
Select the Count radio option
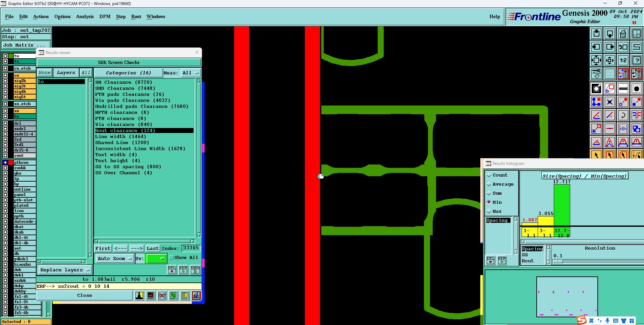pyautogui.click(x=489, y=175)
